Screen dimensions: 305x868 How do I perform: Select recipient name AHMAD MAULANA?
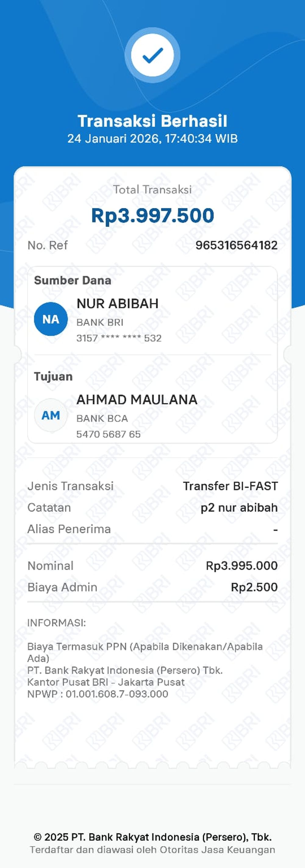(137, 400)
